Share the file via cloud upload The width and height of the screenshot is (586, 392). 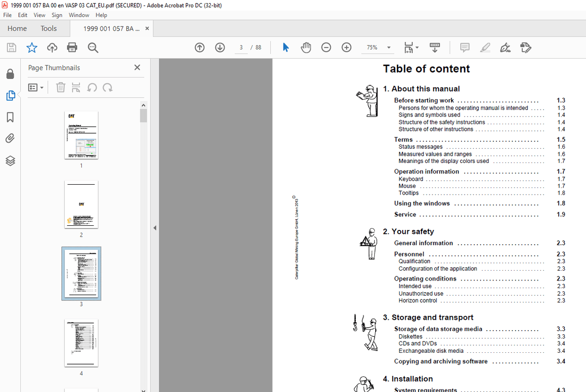click(52, 47)
